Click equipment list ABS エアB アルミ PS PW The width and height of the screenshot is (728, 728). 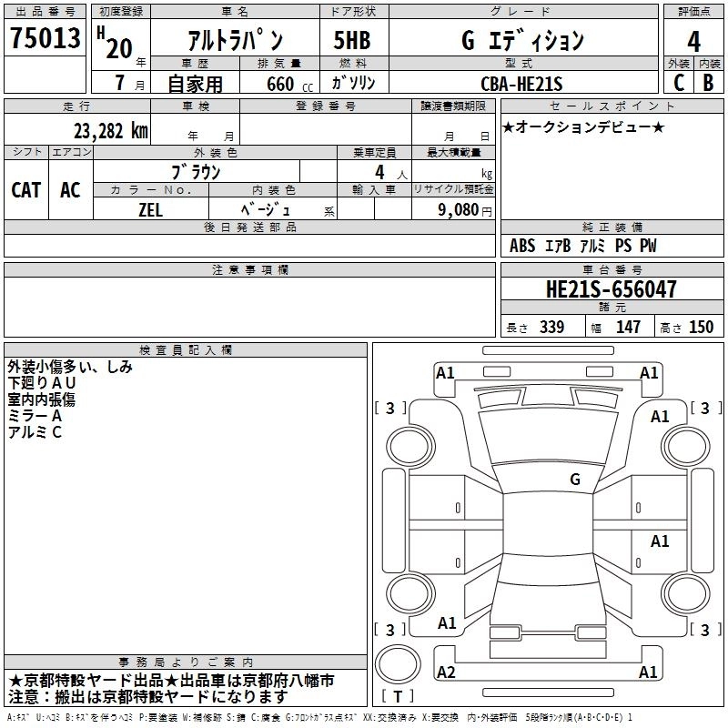coord(583,246)
